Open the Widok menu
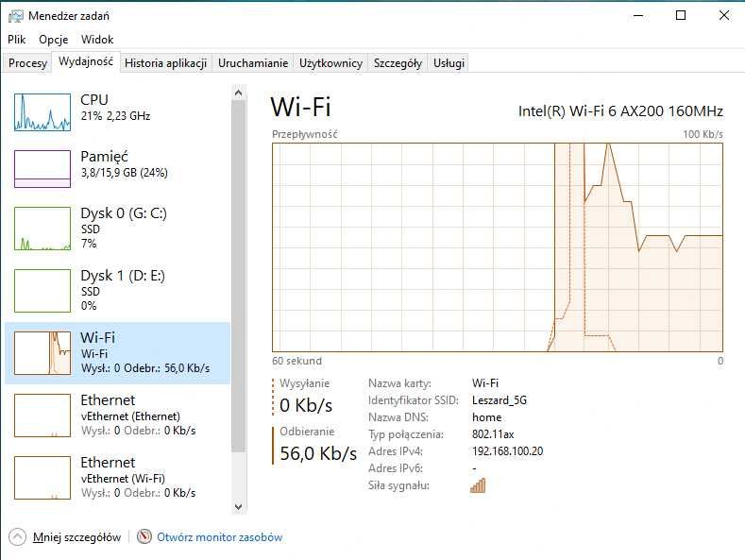Image resolution: width=745 pixels, height=560 pixels. [97, 40]
